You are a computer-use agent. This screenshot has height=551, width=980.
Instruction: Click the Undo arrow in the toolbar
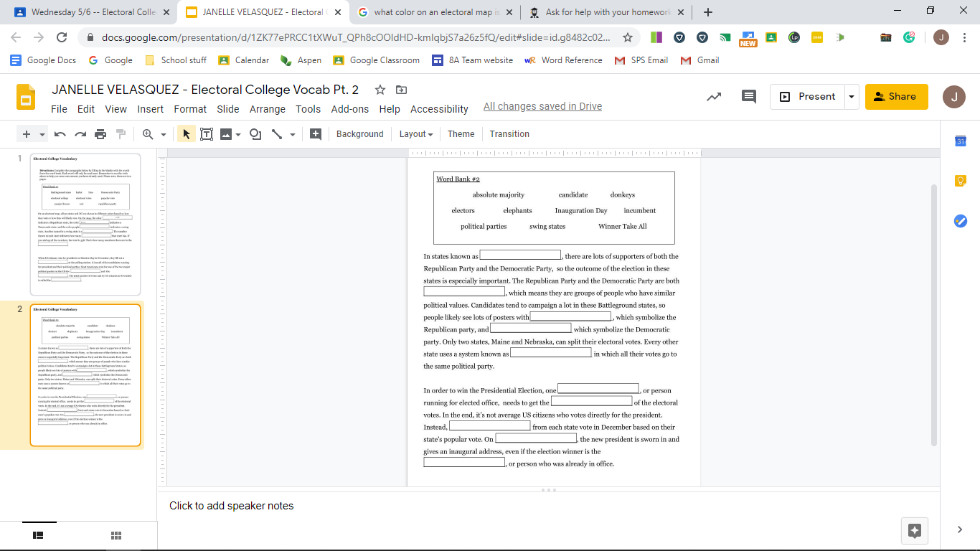60,134
